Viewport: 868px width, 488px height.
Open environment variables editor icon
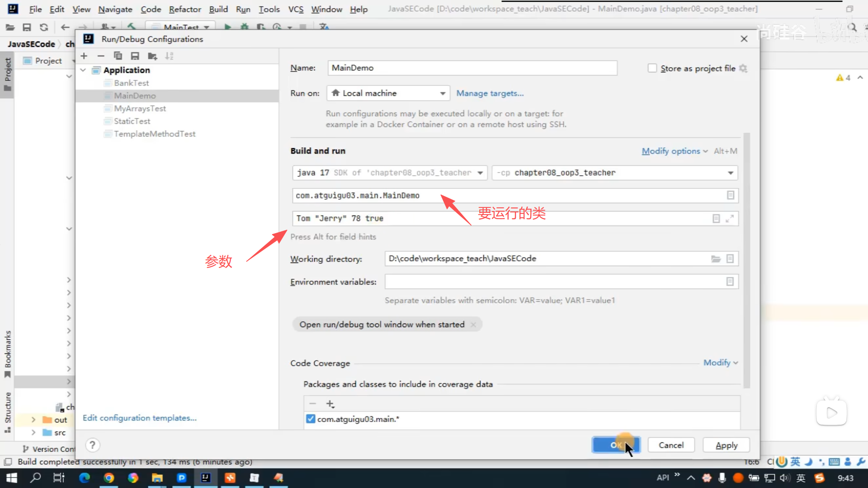(730, 282)
